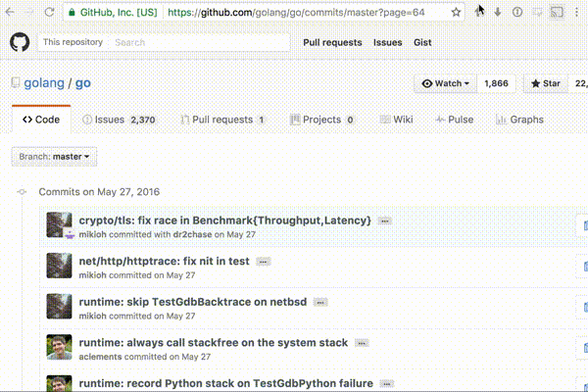Switch to the Projects tab
This screenshot has height=392, width=588.
(x=322, y=120)
